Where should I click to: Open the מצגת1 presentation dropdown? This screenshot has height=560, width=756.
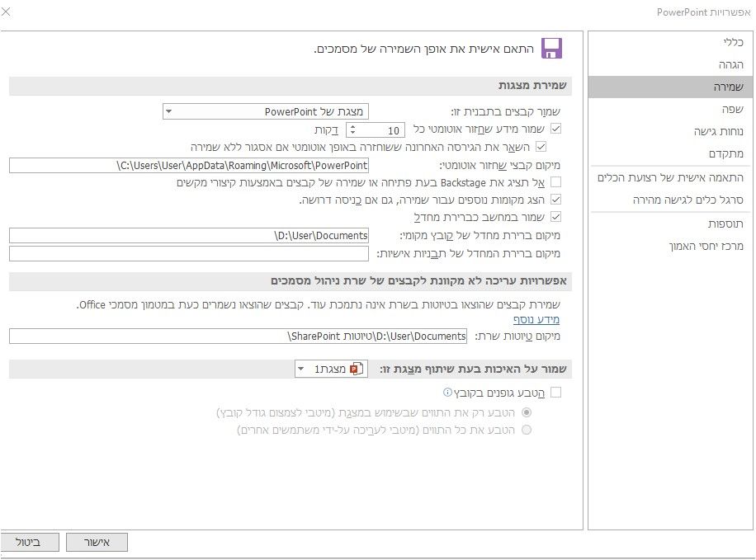coord(331,369)
